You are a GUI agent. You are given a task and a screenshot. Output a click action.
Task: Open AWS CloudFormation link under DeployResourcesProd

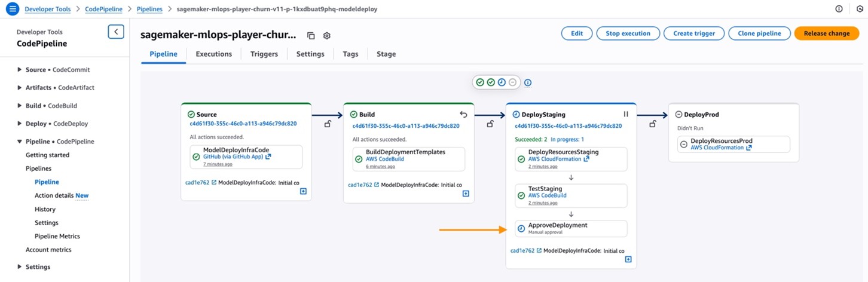point(721,148)
